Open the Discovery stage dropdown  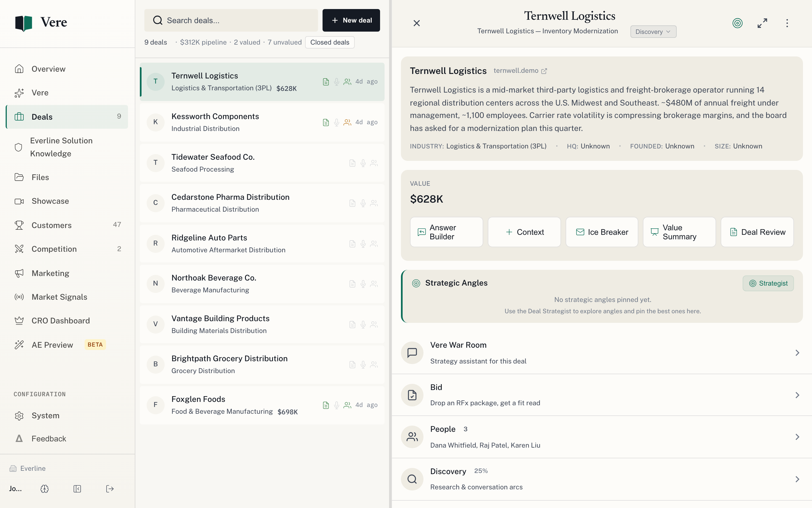point(653,32)
